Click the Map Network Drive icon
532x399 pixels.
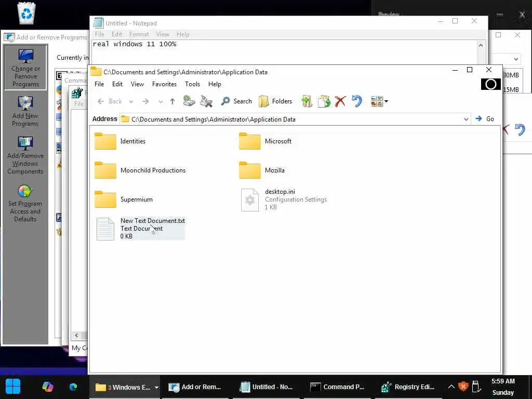point(189,101)
